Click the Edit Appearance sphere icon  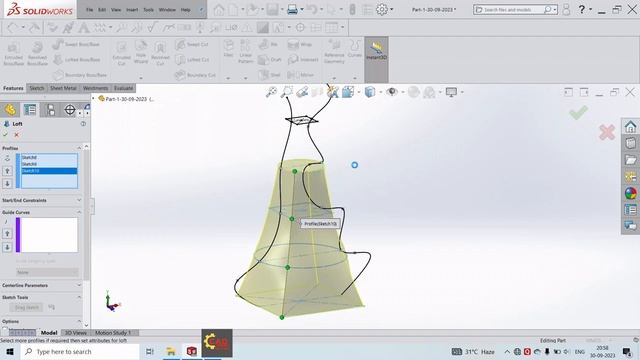[414, 92]
